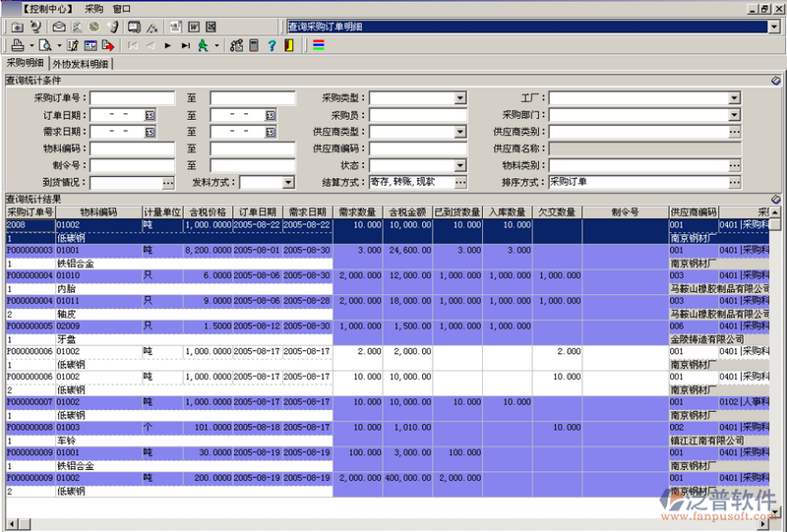Expand the 发料方式 combo box
Viewport: 787px width, 532px height.
tap(288, 182)
